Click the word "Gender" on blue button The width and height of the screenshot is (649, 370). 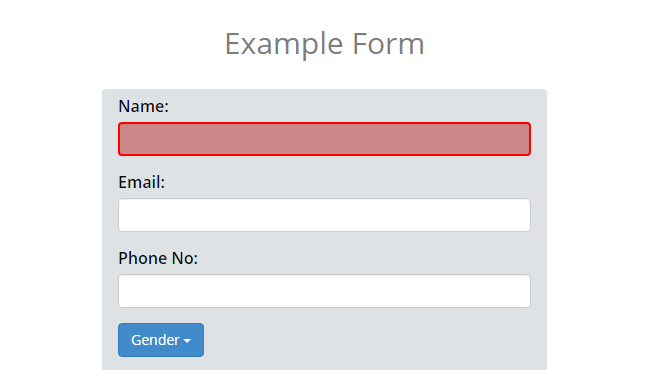point(155,340)
